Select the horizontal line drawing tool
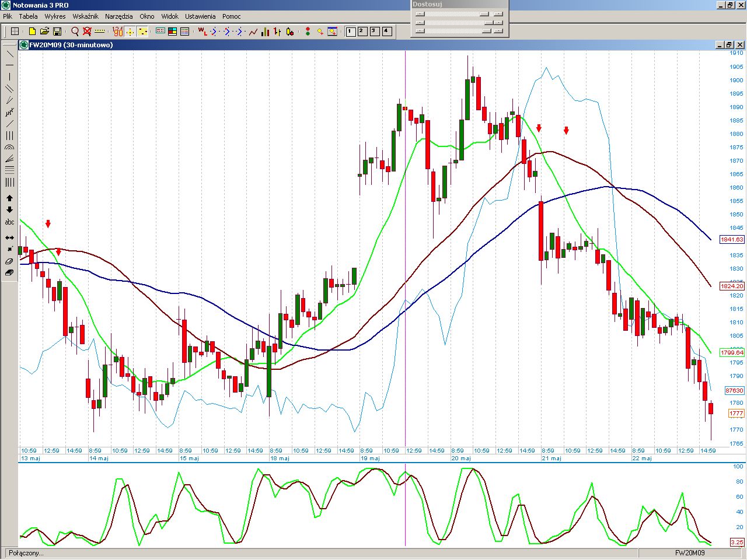Viewport: 747px width, 560px height. point(9,65)
